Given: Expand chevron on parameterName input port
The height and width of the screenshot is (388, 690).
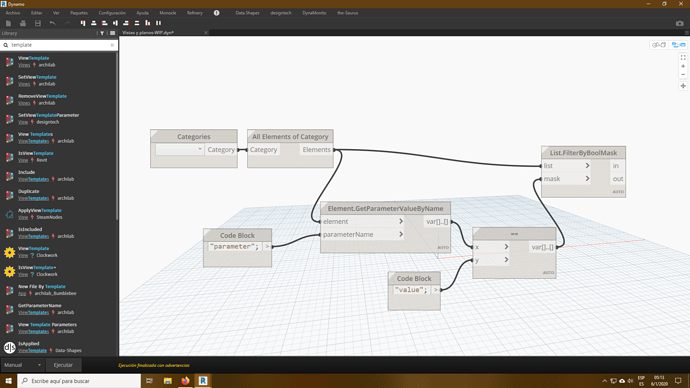Looking at the screenshot, I should [401, 234].
